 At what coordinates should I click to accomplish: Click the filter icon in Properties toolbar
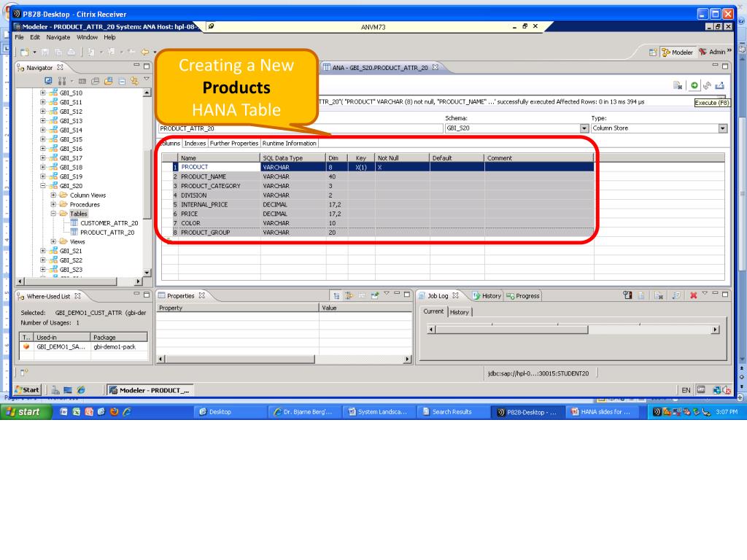[349, 296]
